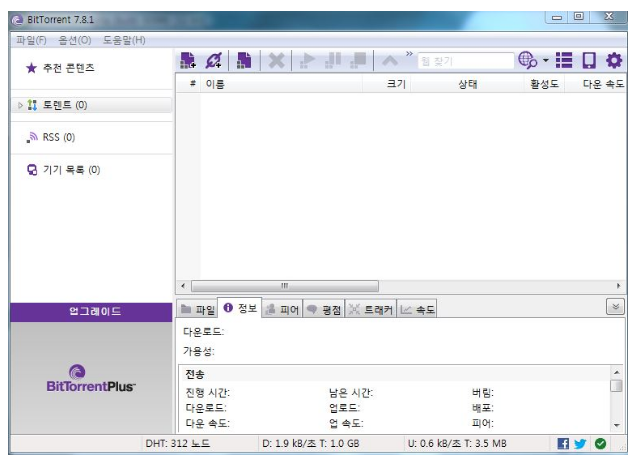Image resolution: width=636 pixels, height=465 pixels.
Task: Click the Remove torrent X icon
Action: click(276, 61)
